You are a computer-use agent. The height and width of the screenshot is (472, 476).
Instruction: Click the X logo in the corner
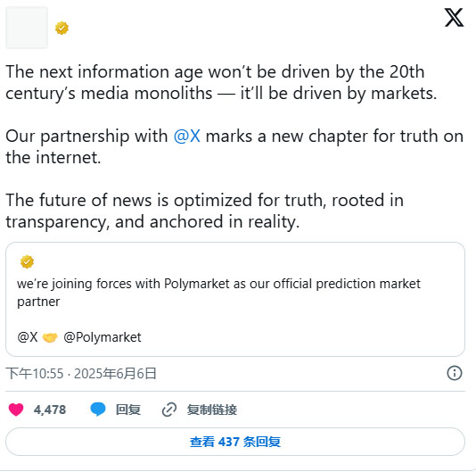click(454, 18)
